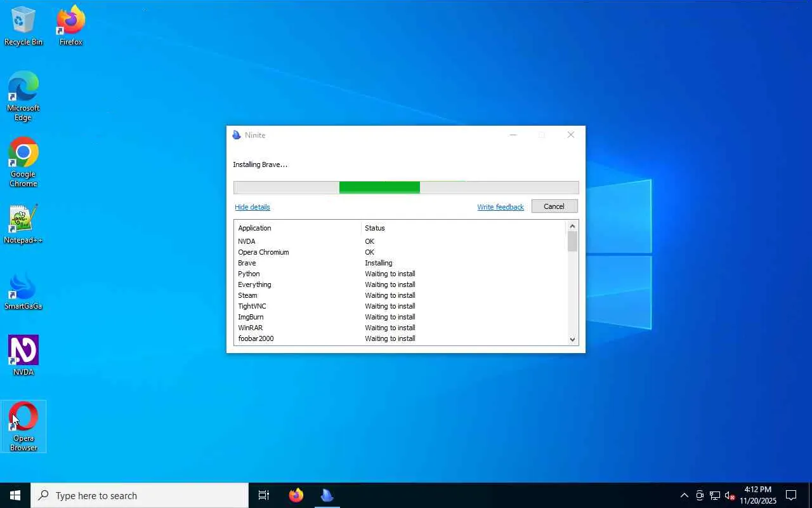Viewport: 812px width, 508px height.
Task: Click the Ninite taskbar button
Action: coord(327,495)
